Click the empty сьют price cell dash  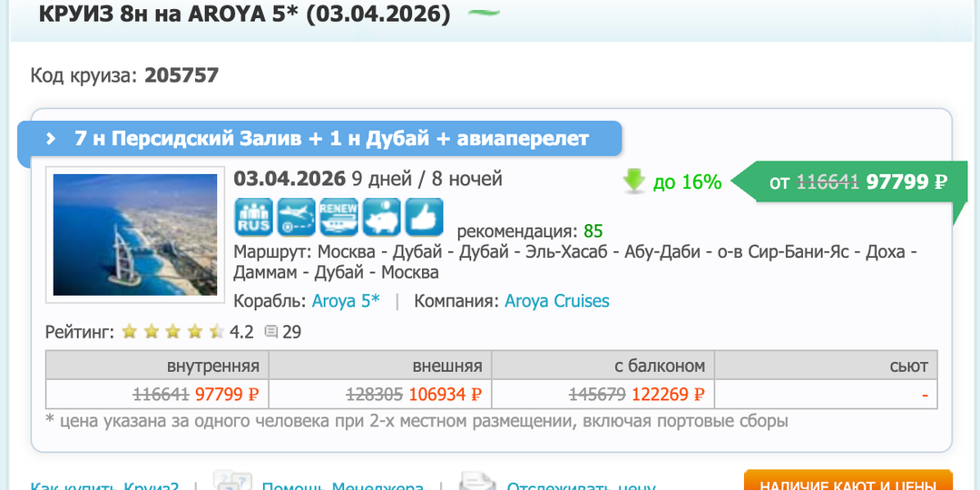pyautogui.click(x=925, y=395)
